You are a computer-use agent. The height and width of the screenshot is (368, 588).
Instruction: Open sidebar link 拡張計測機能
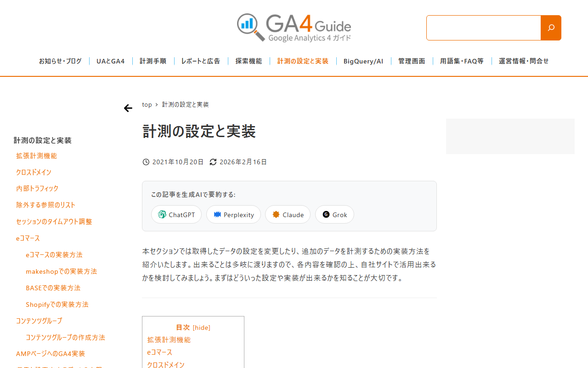pyautogui.click(x=36, y=156)
